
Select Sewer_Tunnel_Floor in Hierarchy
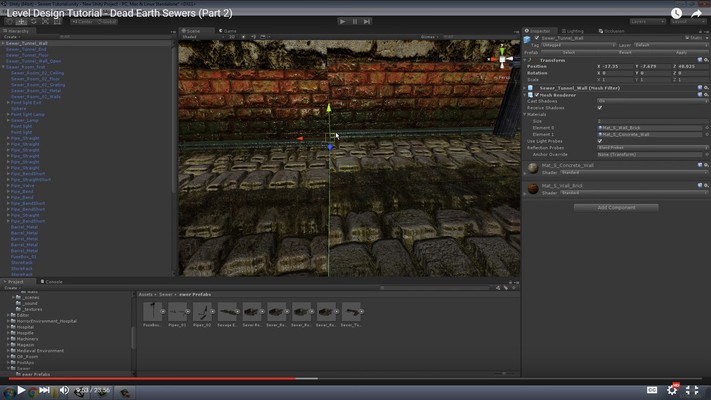[27, 55]
